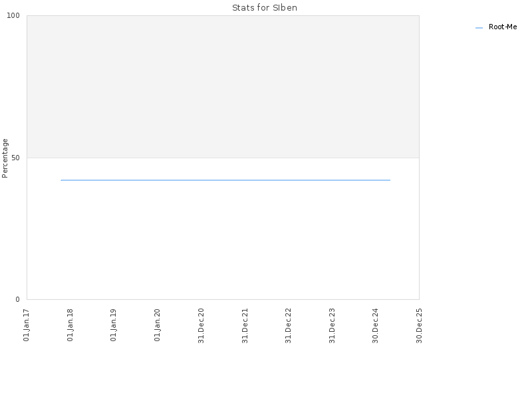
Task: Select the 31.Dec.20 axis label
Action: (201, 326)
